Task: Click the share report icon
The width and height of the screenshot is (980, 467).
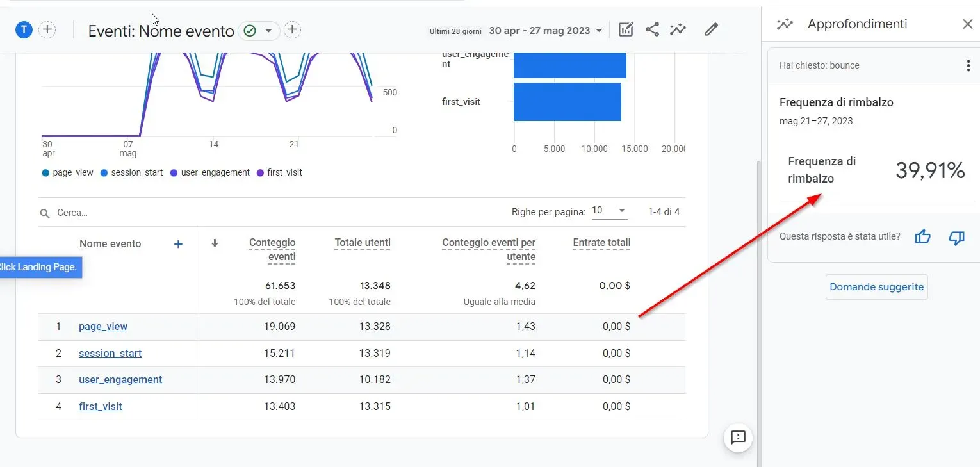Action: click(x=652, y=29)
